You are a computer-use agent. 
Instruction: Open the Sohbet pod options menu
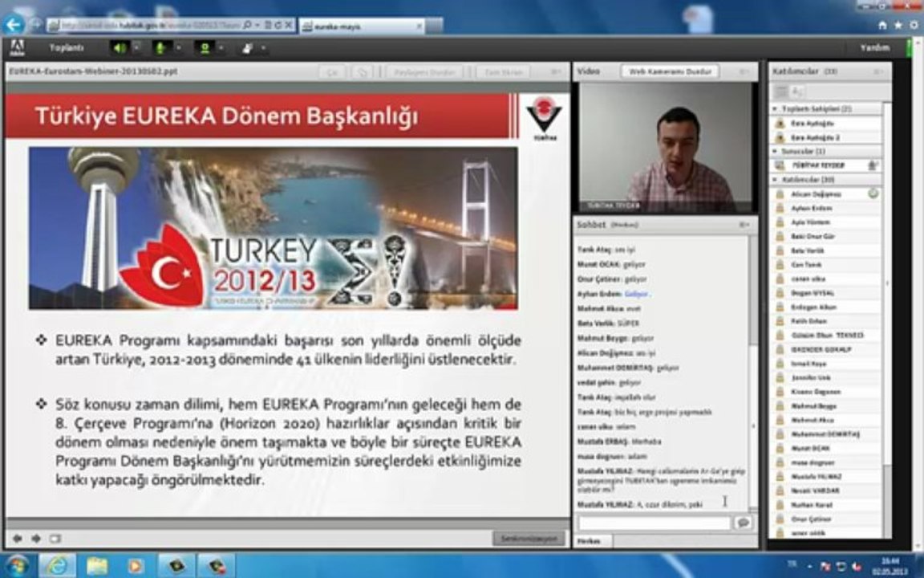pyautogui.click(x=744, y=225)
